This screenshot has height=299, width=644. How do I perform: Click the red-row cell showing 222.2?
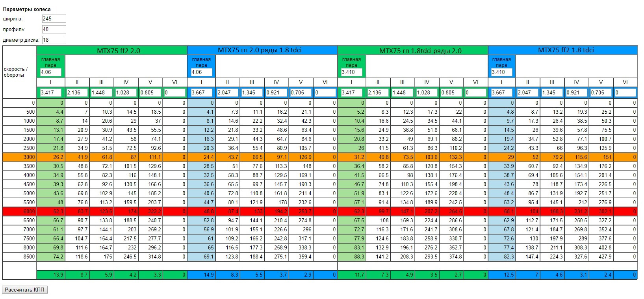coord(150,211)
